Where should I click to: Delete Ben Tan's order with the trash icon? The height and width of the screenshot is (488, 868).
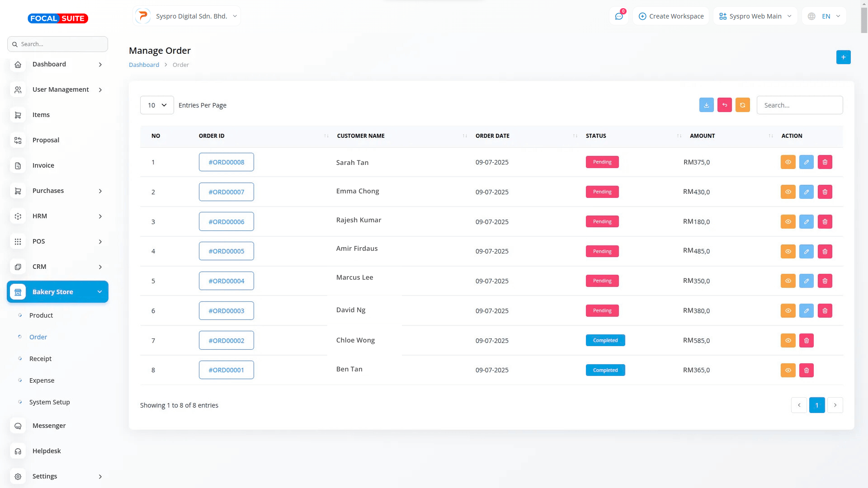[806, 370]
